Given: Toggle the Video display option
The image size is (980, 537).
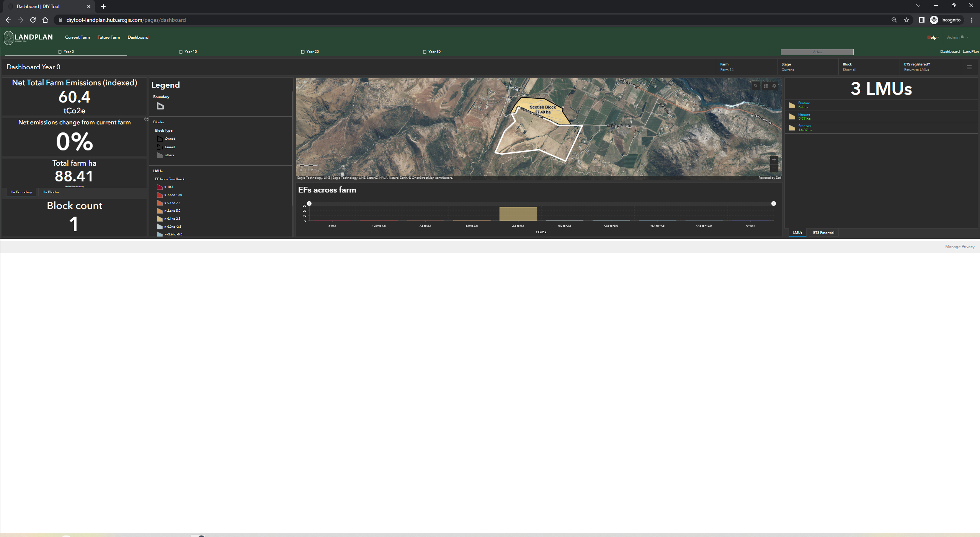Looking at the screenshot, I should (x=817, y=52).
